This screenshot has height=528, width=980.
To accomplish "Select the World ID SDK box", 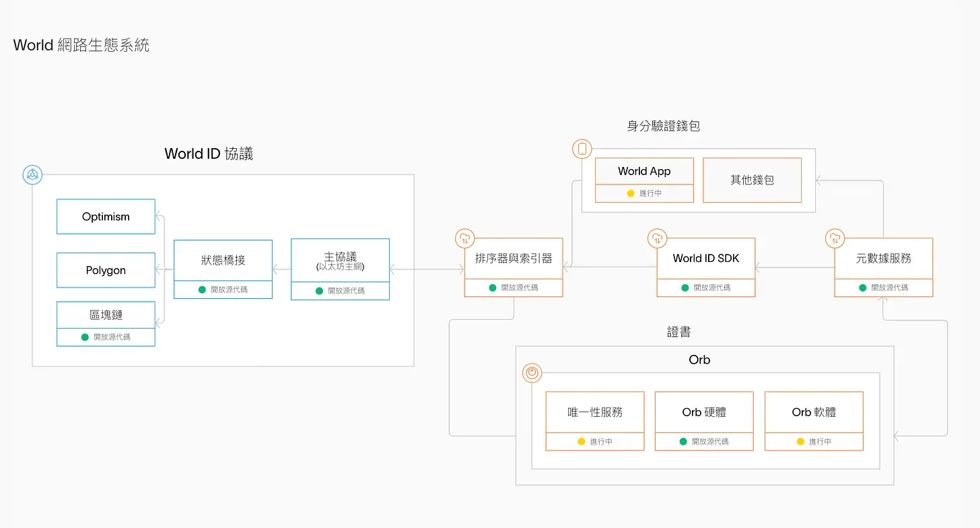I will 706,267.
